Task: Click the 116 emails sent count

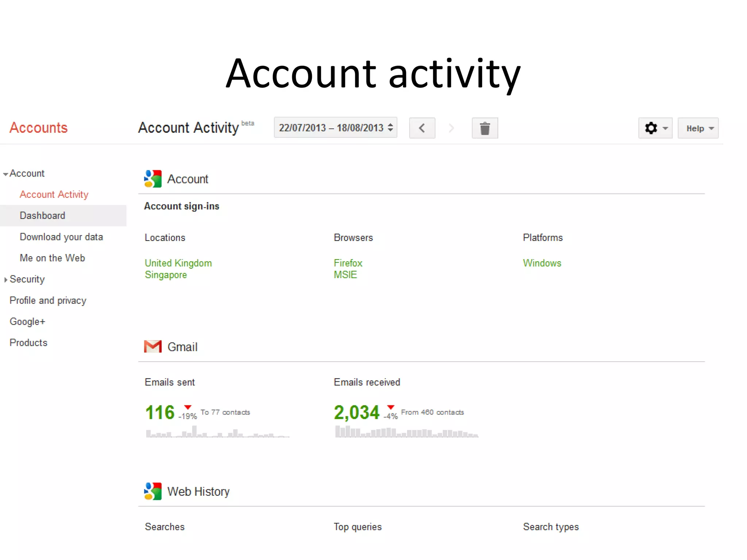Action: pos(160,412)
